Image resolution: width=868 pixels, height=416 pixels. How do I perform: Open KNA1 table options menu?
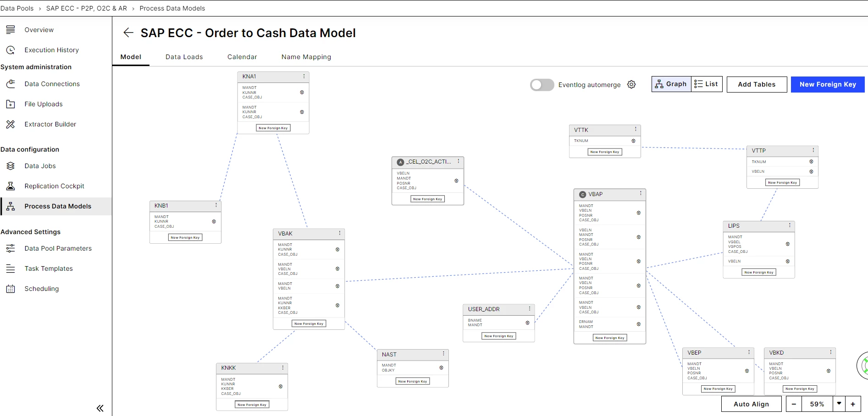click(304, 77)
